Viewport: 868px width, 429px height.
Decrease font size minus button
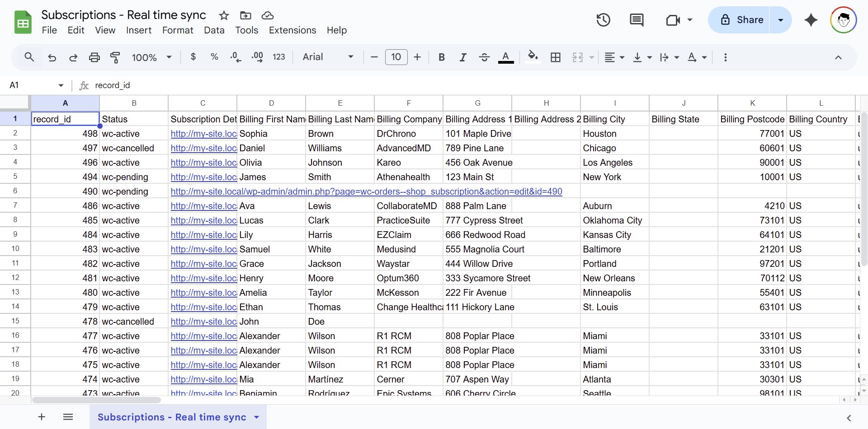374,57
